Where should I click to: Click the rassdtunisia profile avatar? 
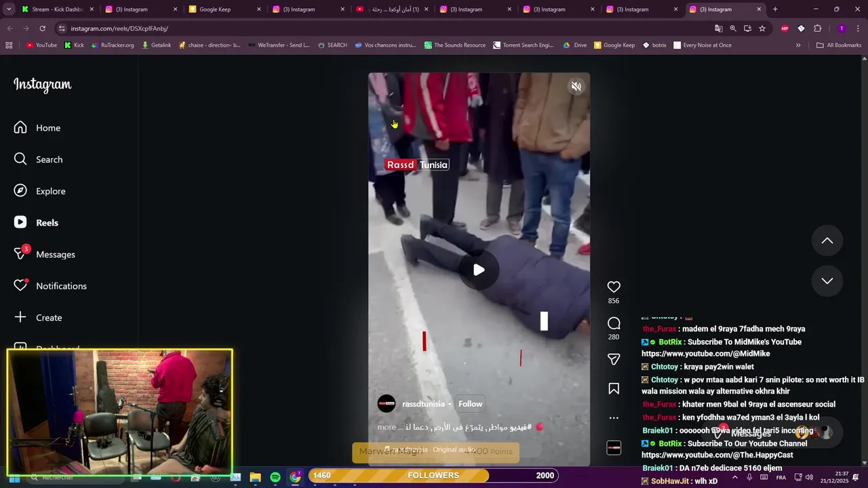pyautogui.click(x=387, y=404)
